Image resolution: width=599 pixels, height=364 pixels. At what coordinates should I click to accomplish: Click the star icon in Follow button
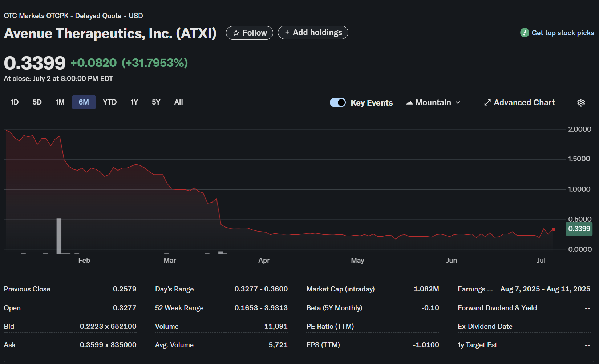(x=236, y=33)
